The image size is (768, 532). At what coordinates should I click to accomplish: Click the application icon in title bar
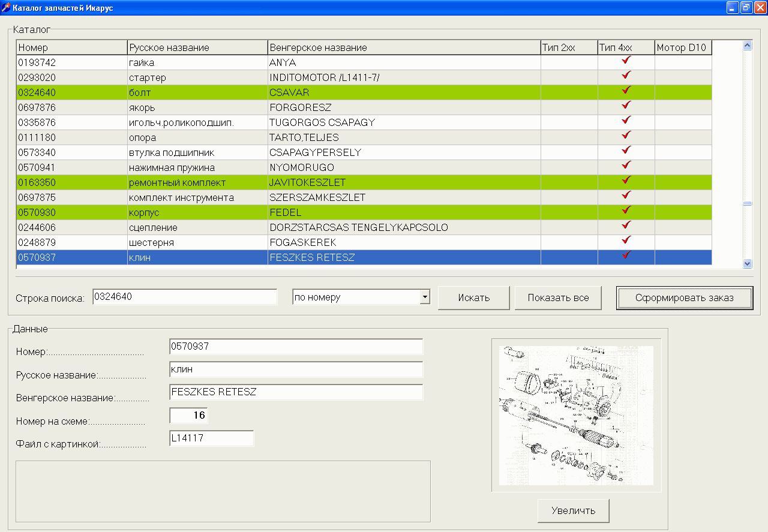pyautogui.click(x=7, y=7)
